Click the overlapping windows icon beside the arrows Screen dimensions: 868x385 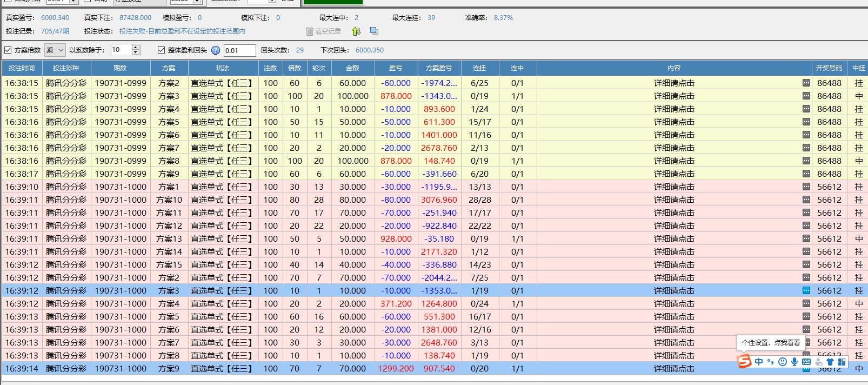coord(374,31)
